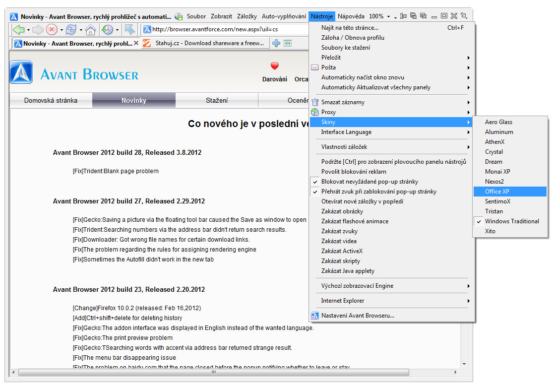Image resolution: width=553 pixels, height=392 pixels.
Task: Expand the Přeložit submenu
Action: [x=392, y=58]
